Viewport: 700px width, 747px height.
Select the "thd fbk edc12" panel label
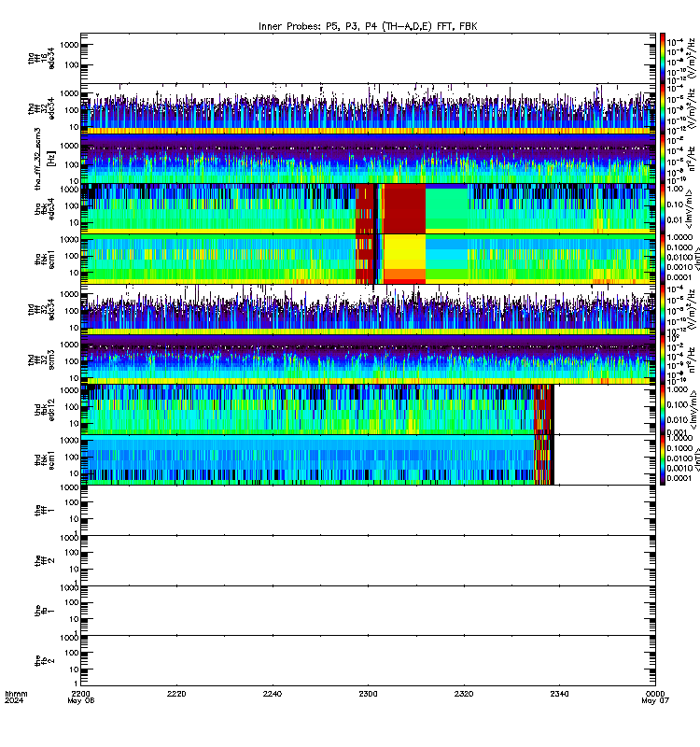point(44,410)
